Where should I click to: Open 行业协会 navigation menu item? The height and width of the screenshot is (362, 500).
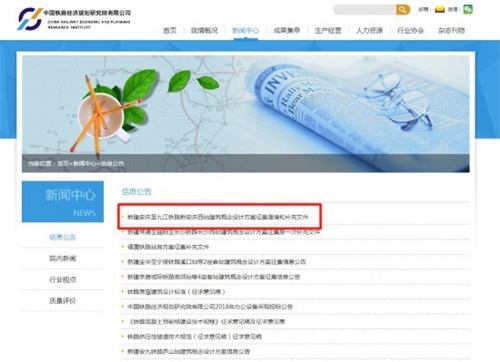point(410,31)
